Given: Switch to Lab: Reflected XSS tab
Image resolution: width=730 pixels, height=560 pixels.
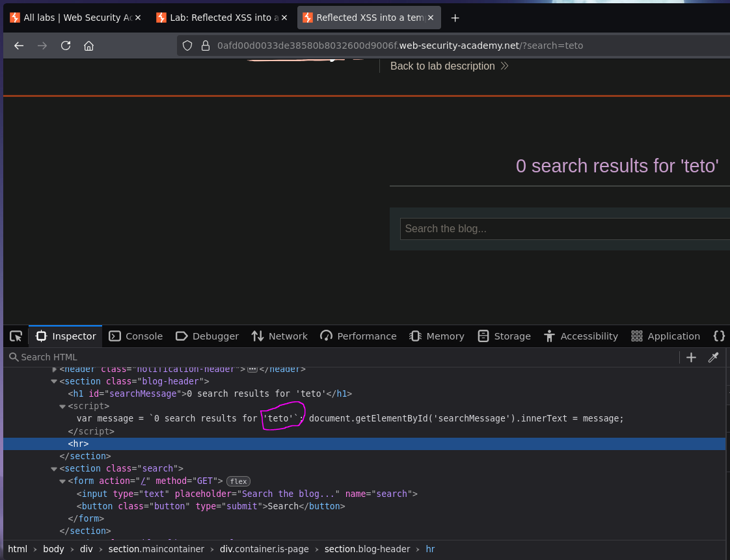Looking at the screenshot, I should pyautogui.click(x=222, y=18).
